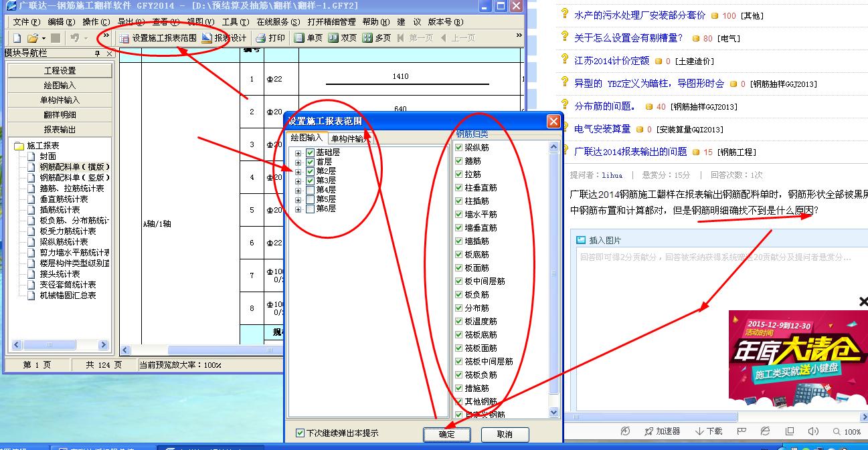Uncheck 拉筋 rebar category
This screenshot has width=868, height=450.
point(458,175)
